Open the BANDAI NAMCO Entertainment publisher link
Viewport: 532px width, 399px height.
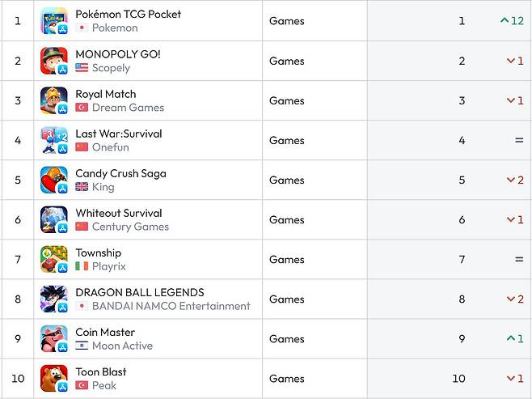click(x=171, y=306)
